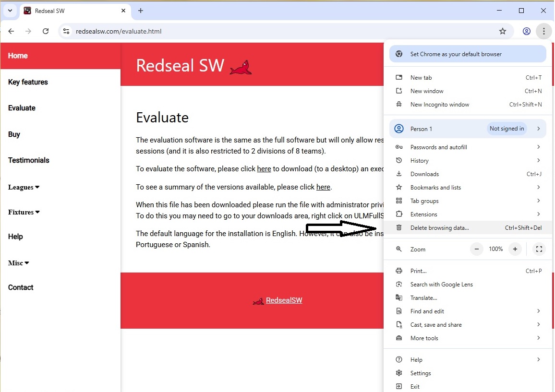The height and width of the screenshot is (392, 555).
Task: Reload the page with the refresh icon
Action: click(46, 31)
